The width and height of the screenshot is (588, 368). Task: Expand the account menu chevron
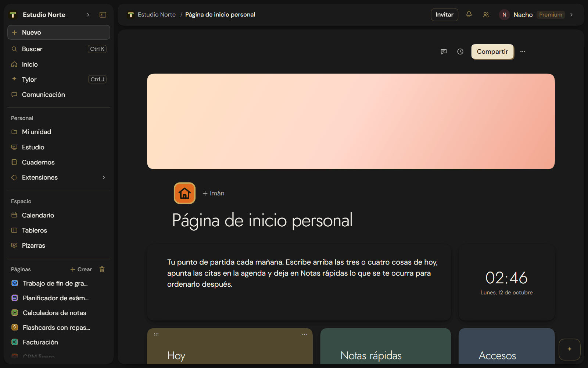coord(571,15)
